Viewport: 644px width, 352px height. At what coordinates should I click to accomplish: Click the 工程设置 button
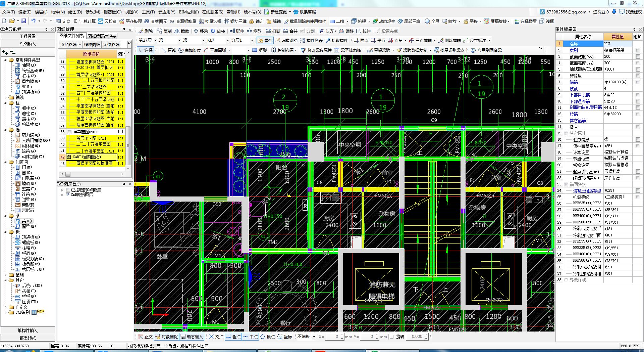point(28,36)
